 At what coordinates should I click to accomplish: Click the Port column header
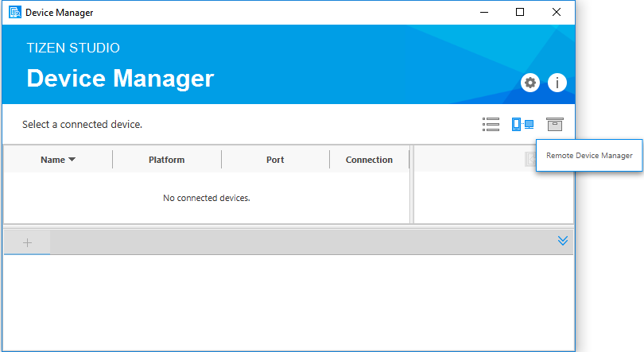275,160
